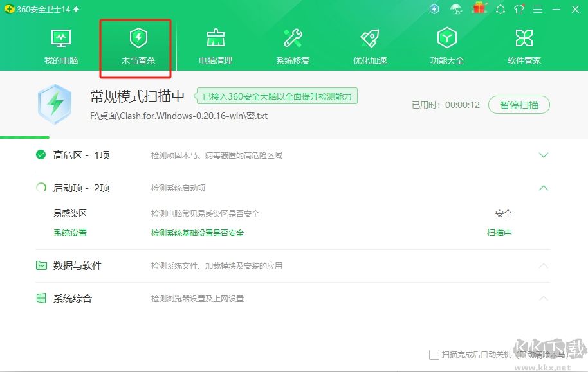The width and height of the screenshot is (588, 372).
Task: Click the upgrade arrow beside 360安全卫士14
Action: coord(76,10)
